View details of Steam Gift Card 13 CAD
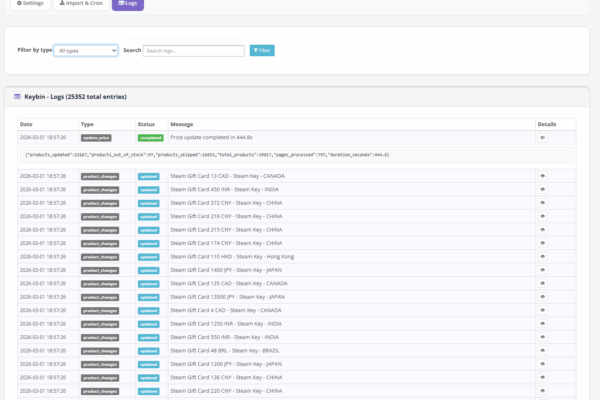 coord(543,175)
